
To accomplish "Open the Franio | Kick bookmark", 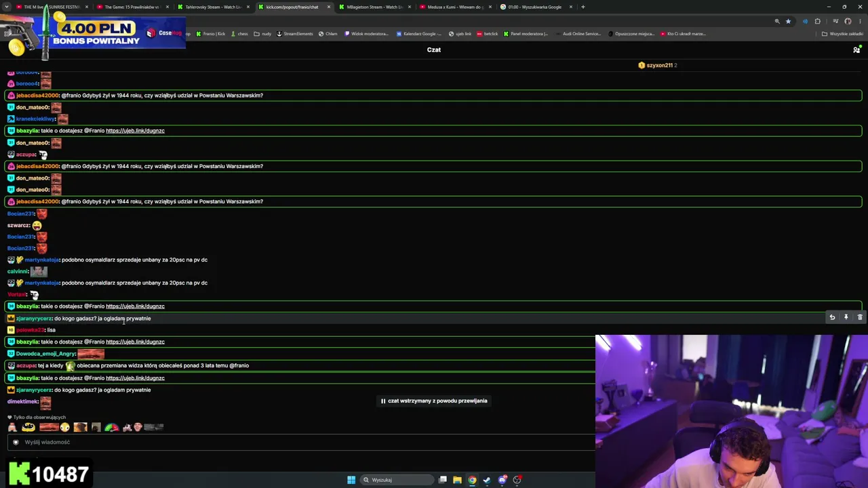I will tap(211, 34).
